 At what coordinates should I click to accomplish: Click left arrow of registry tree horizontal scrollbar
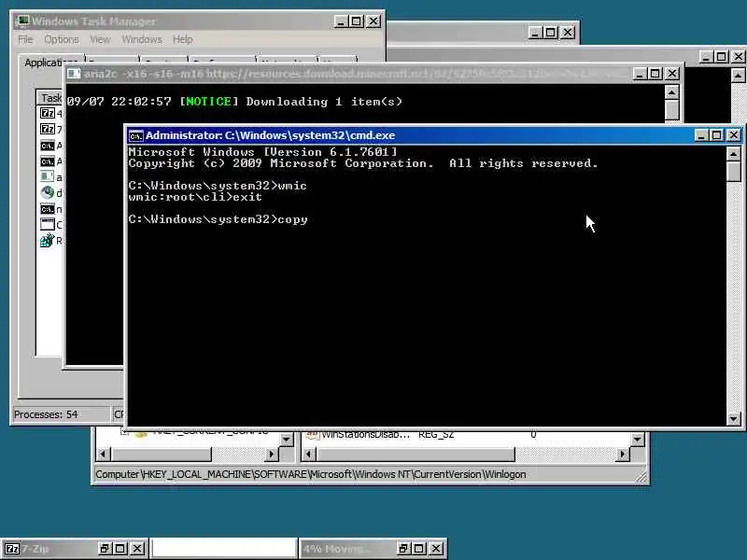[104, 455]
